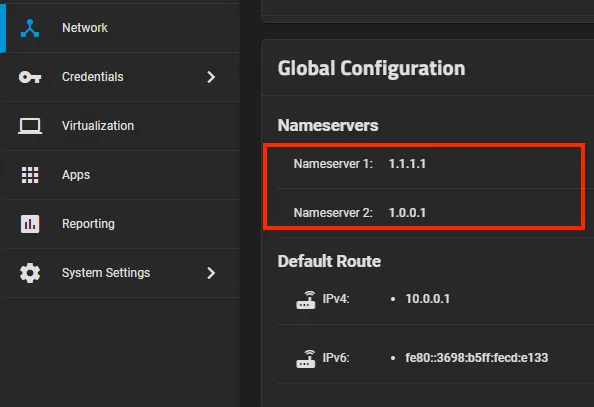Click the IPv4 label
The image size is (594, 407).
pos(336,299)
